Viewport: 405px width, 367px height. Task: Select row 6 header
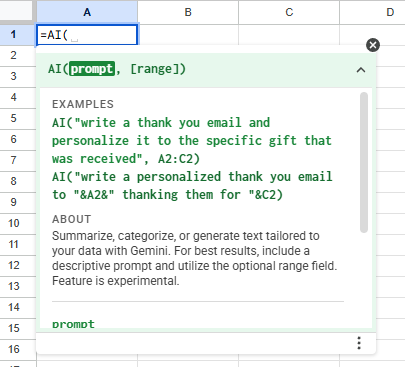[x=13, y=139]
